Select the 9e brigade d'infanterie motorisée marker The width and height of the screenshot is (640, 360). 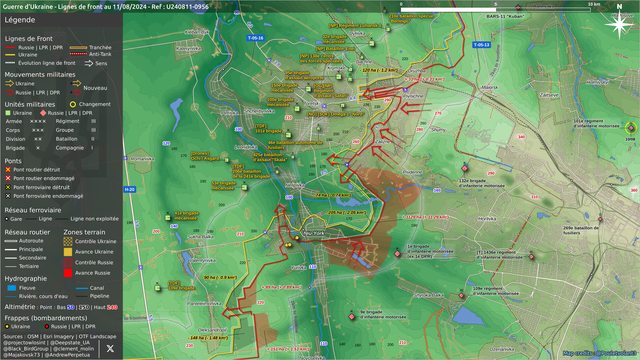tap(352, 316)
